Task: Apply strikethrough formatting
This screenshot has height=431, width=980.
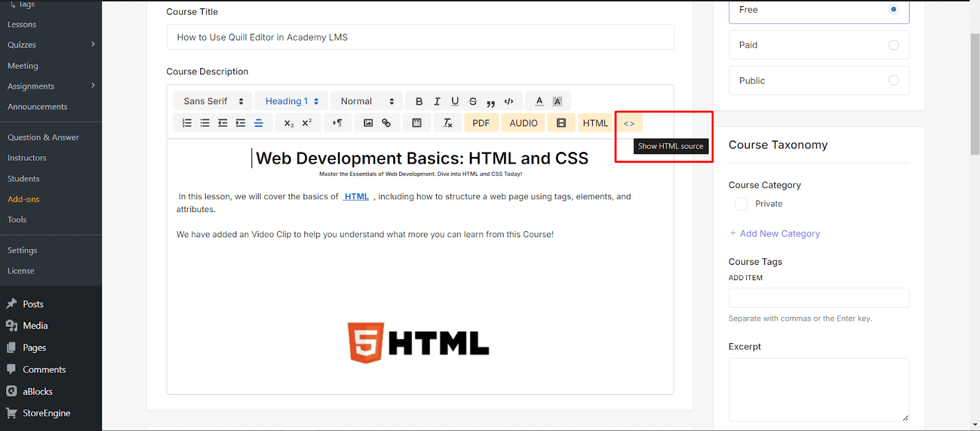Action: tap(473, 101)
